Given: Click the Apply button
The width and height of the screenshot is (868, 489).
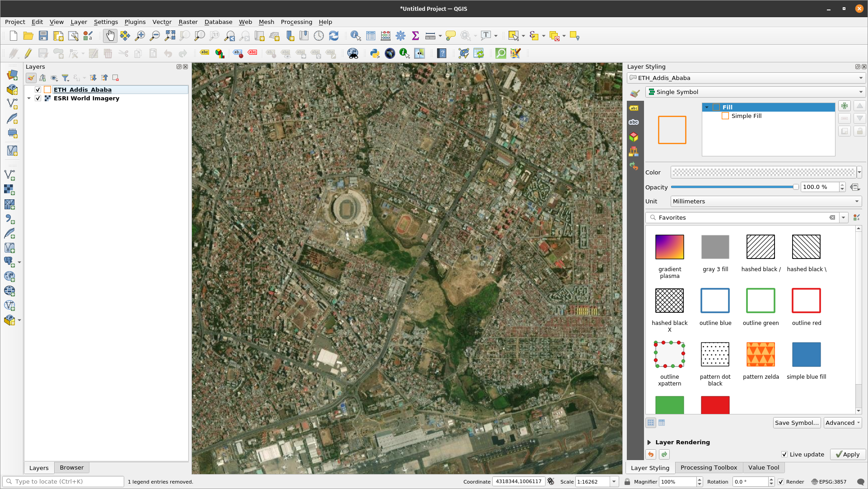Looking at the screenshot, I should click(848, 455).
